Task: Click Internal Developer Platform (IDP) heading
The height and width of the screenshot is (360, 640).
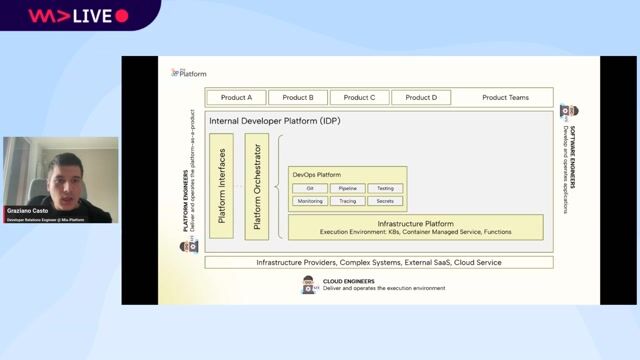Action: 275,121
